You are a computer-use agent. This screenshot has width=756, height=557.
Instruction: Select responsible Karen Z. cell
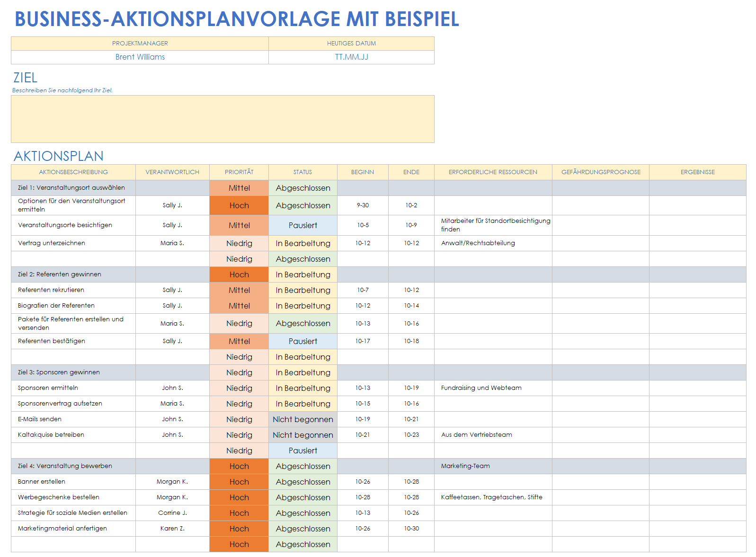[x=172, y=529]
